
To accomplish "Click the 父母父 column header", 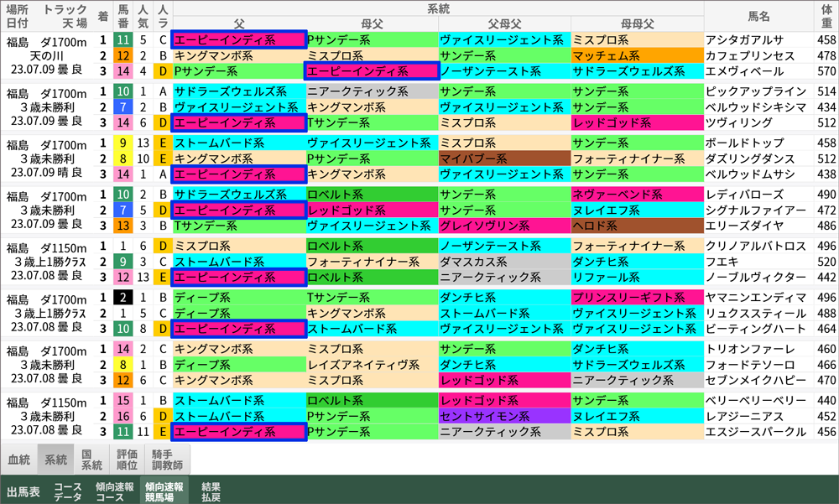I will pos(504,23).
